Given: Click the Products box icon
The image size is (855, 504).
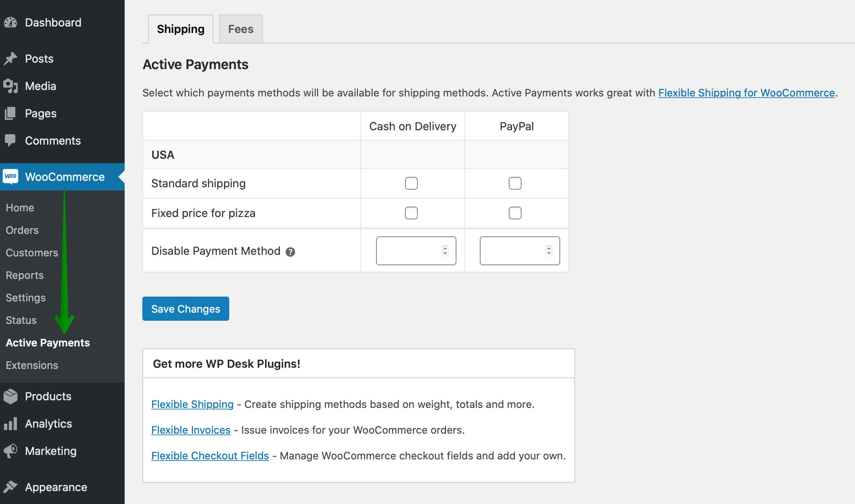Looking at the screenshot, I should 10,396.
